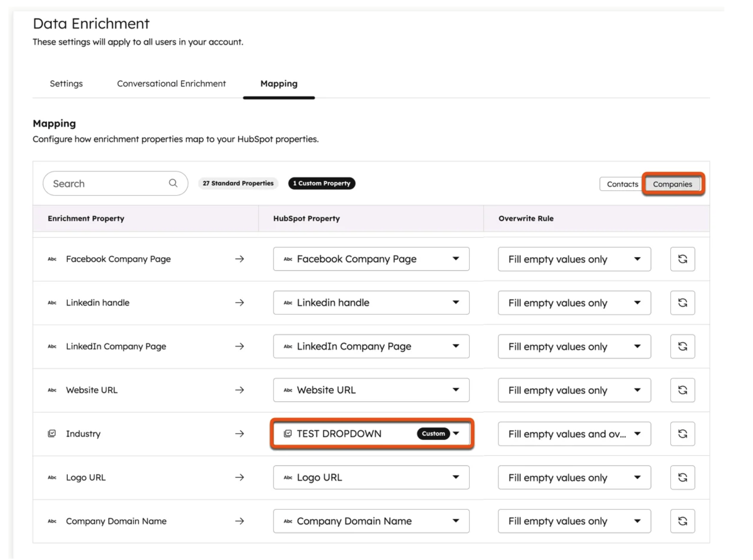The height and width of the screenshot is (560, 753).
Task: Click refresh icon in Website URL row
Action: (x=682, y=390)
